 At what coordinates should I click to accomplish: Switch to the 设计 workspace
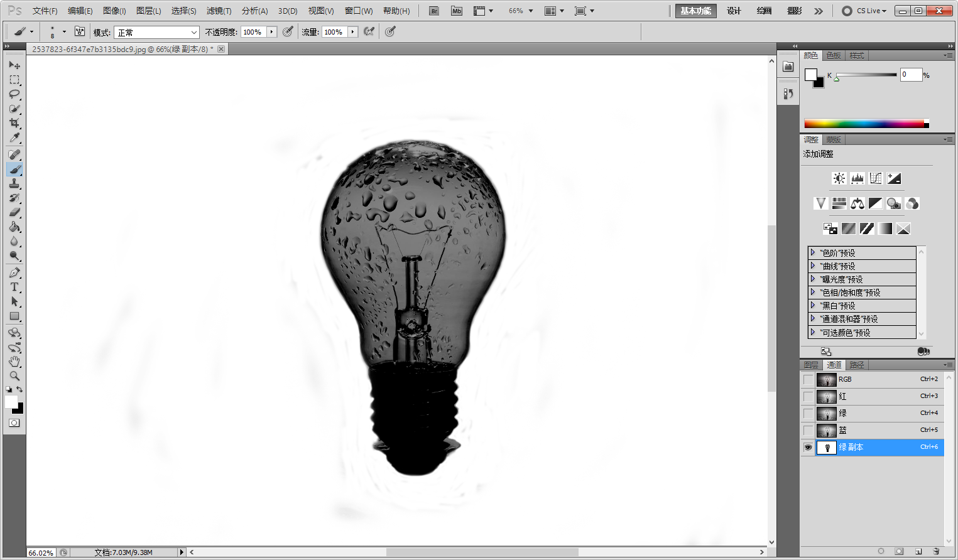(x=734, y=11)
